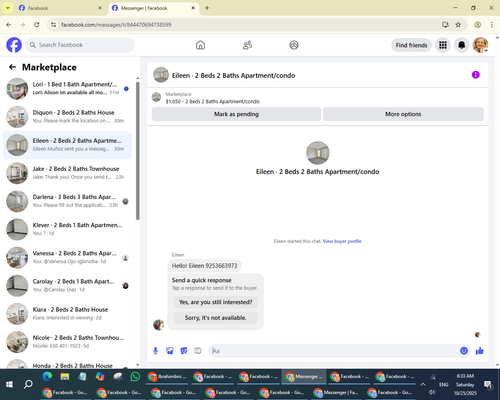
Task: Choose a GIF icon in composer
Action: pyautogui.click(x=198, y=351)
